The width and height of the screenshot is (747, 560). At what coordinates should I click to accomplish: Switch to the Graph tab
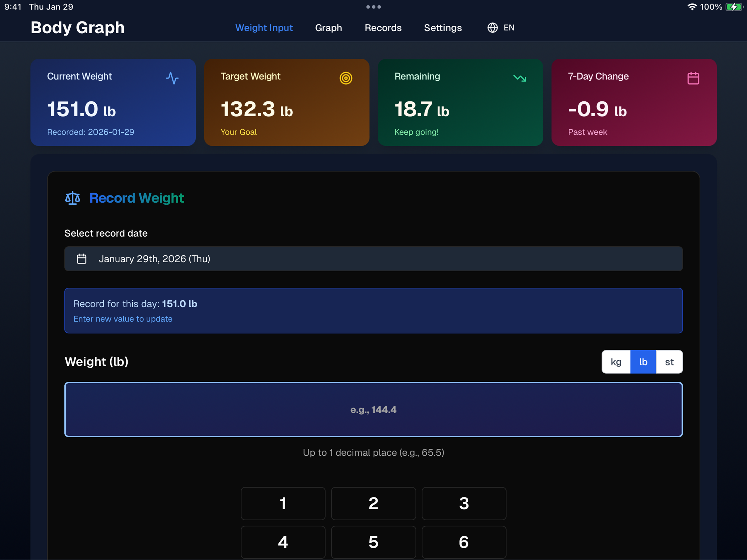tap(328, 28)
